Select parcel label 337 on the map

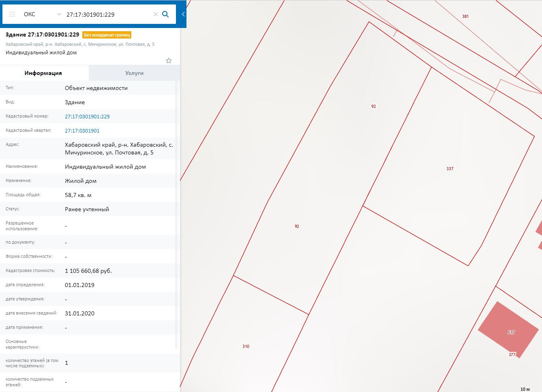pyautogui.click(x=450, y=169)
